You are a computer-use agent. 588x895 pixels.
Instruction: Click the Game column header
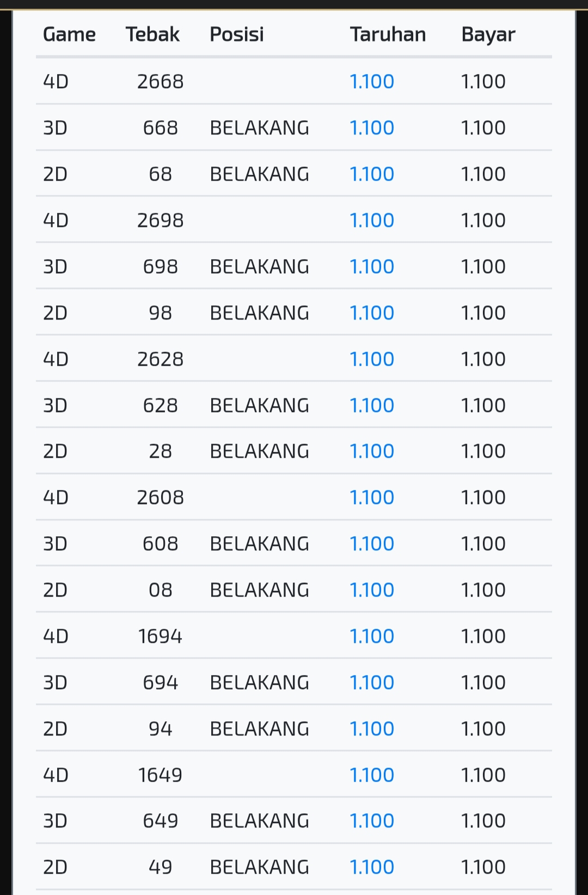(69, 34)
